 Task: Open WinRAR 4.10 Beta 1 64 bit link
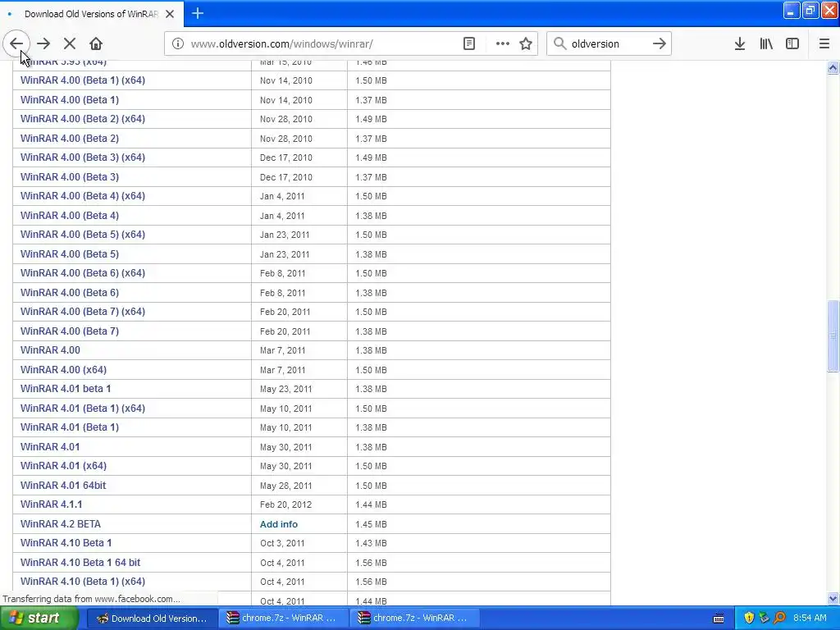click(80, 563)
